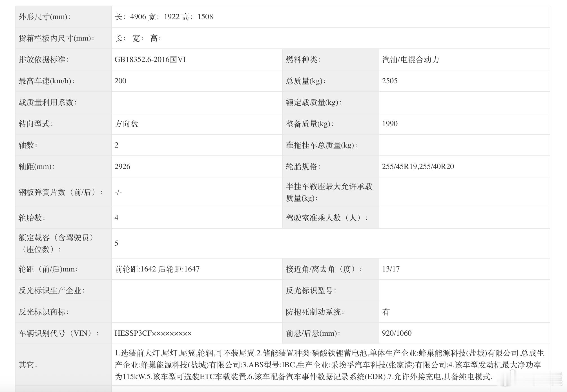Image resolution: width=567 pixels, height=392 pixels.
Task: Click the empty 反光标识生产企业 value cell
Action: [197, 291]
